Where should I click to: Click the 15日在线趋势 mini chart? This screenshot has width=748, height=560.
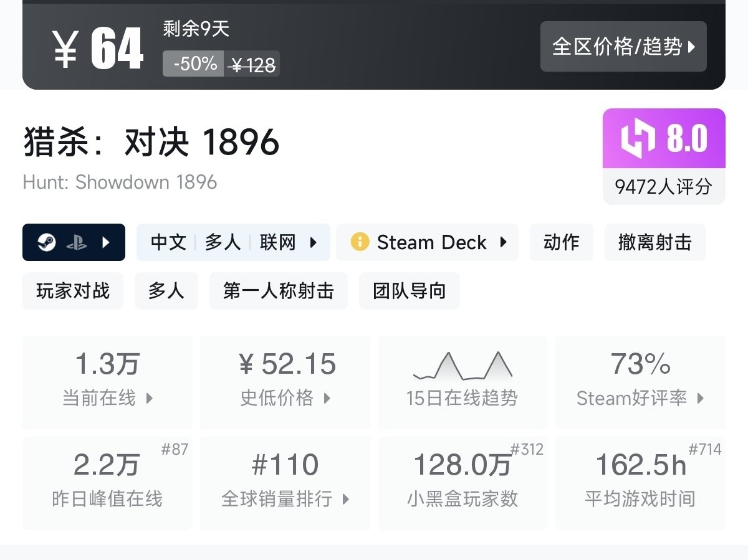click(x=463, y=366)
